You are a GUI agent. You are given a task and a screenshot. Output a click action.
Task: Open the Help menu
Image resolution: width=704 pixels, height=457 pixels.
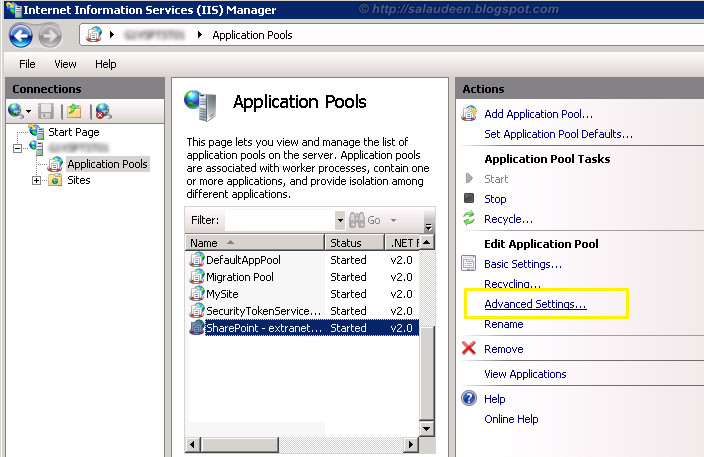click(x=106, y=64)
